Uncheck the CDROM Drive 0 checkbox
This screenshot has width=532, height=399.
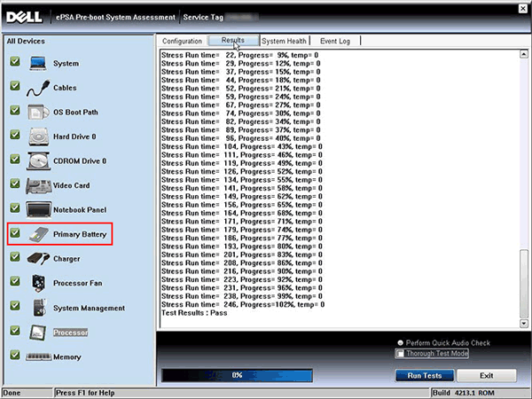pyautogui.click(x=14, y=159)
